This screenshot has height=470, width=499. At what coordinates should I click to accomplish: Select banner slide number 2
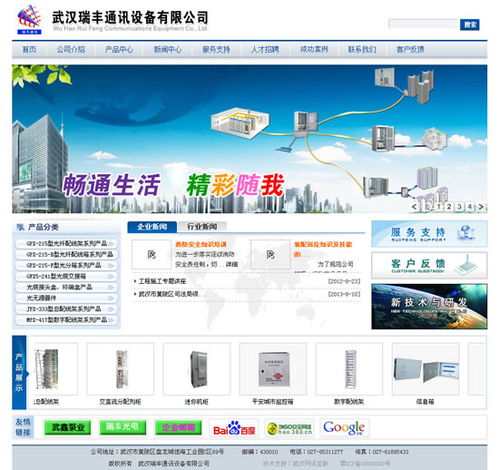tap(449, 207)
